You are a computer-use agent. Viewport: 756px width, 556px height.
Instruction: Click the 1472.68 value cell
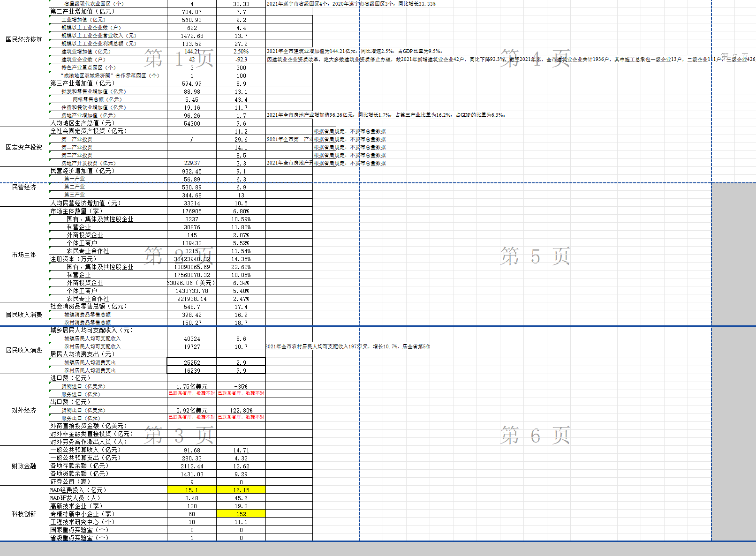pyautogui.click(x=192, y=36)
